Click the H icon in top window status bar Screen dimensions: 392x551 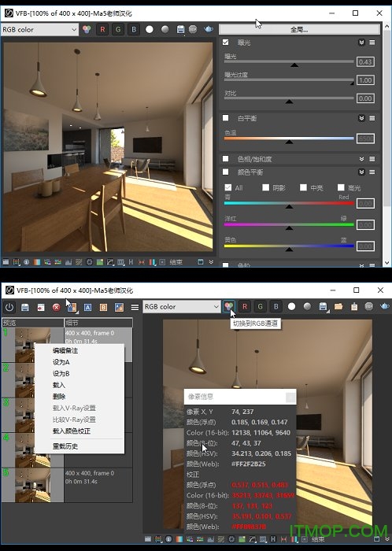click(131, 262)
